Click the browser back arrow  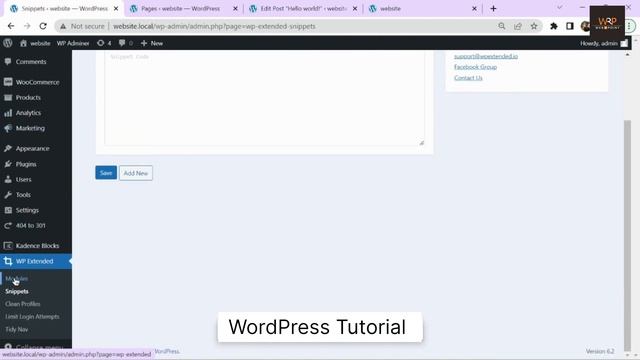click(x=11, y=26)
